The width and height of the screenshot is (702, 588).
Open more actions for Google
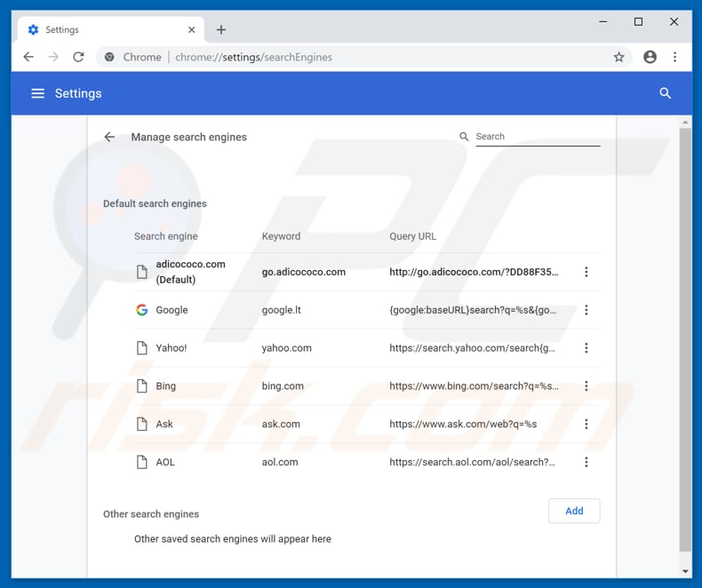586,310
